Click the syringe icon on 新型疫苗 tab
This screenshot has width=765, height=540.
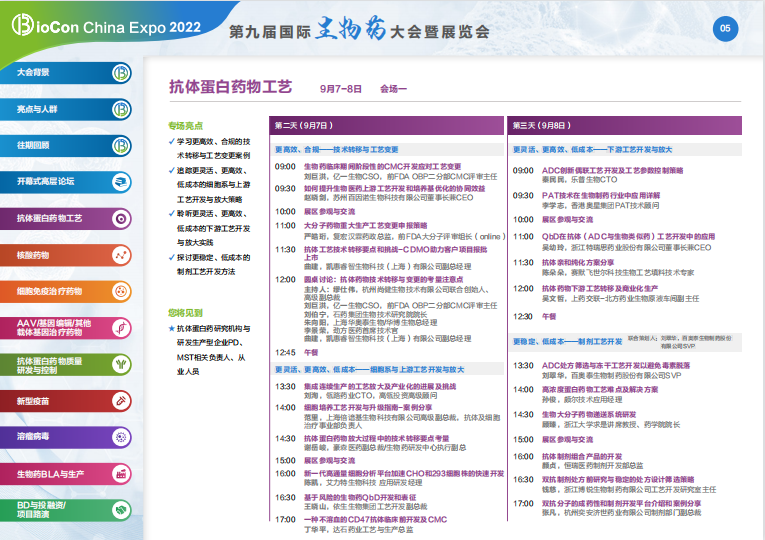[121, 401]
